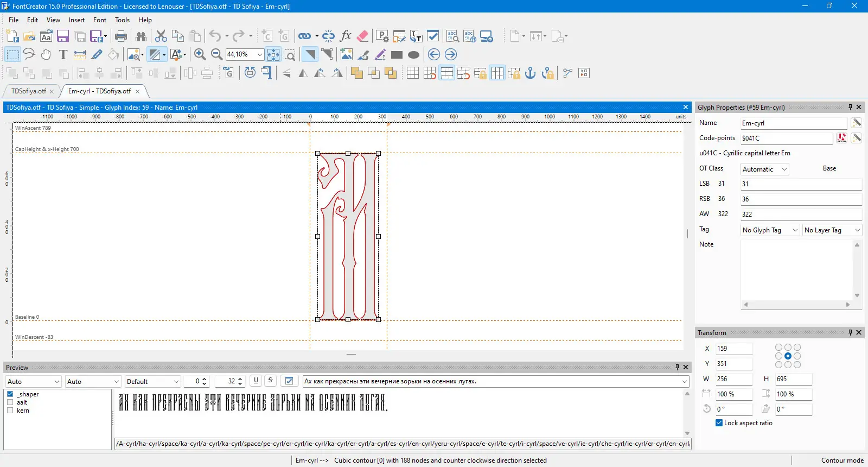The height and width of the screenshot is (467, 868).
Task: Select the Lasso selection tool
Action: tap(29, 54)
